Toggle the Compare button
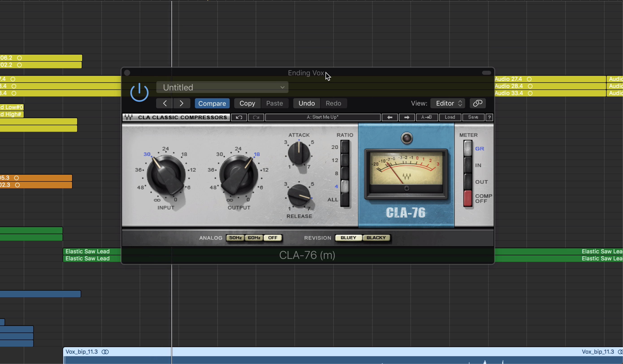Screen dimensions: 623x364 click(x=212, y=103)
